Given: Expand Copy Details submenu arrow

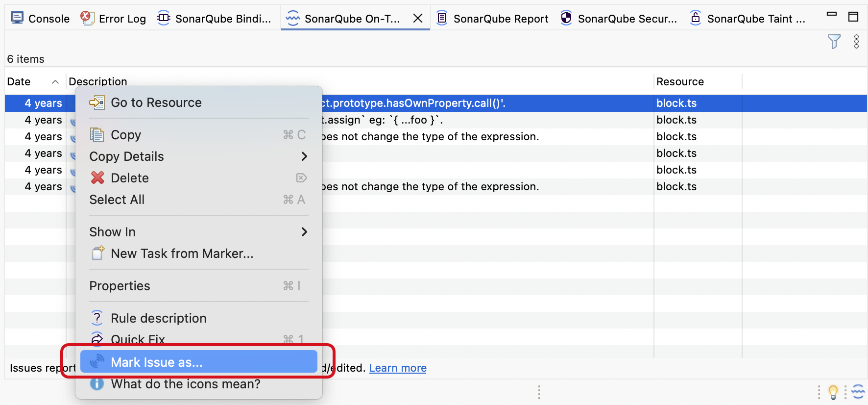Looking at the screenshot, I should 304,156.
